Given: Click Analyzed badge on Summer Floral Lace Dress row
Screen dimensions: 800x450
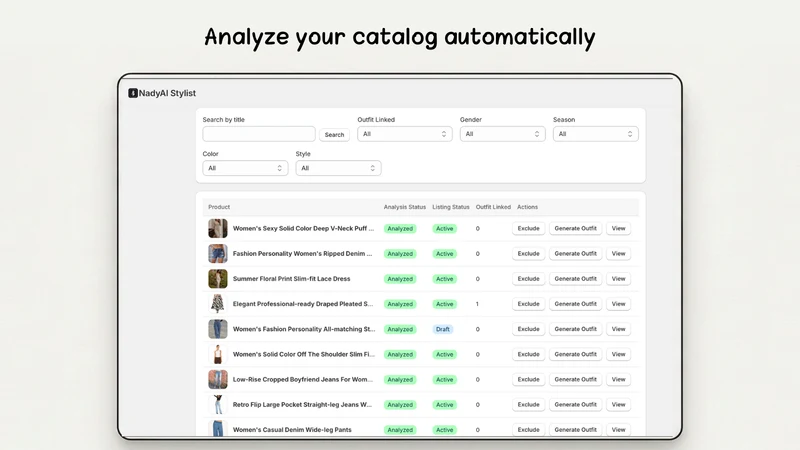Looking at the screenshot, I should 400,279.
